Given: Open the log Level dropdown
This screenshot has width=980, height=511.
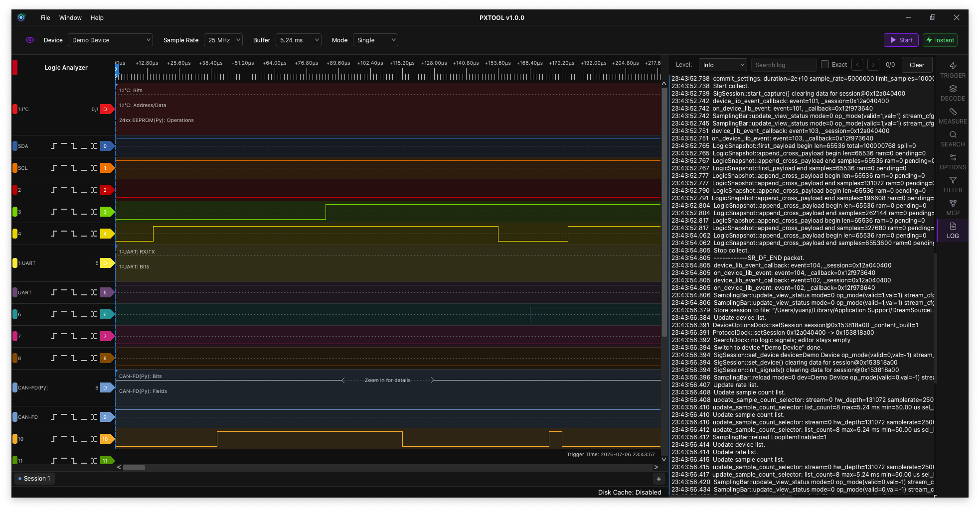Looking at the screenshot, I should tap(722, 65).
